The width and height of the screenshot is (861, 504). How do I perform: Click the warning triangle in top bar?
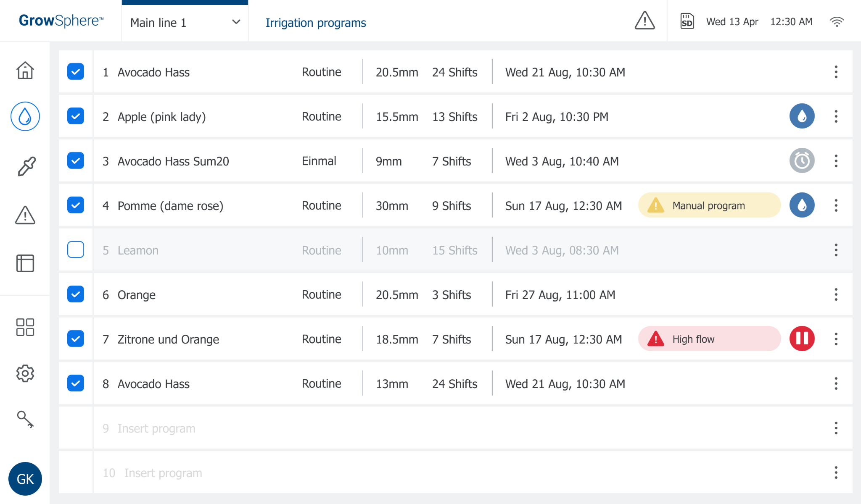[644, 21]
